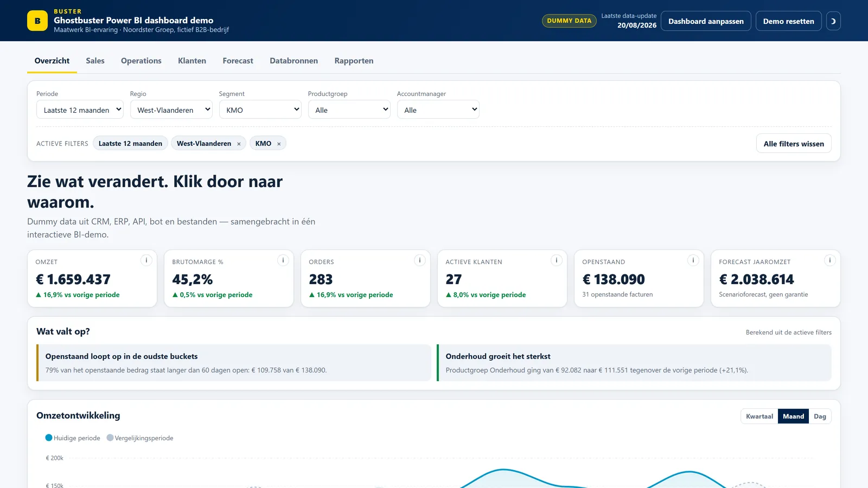Click the Openstaand value € 138.090
Image resolution: width=868 pixels, height=488 pixels.
[x=614, y=279]
